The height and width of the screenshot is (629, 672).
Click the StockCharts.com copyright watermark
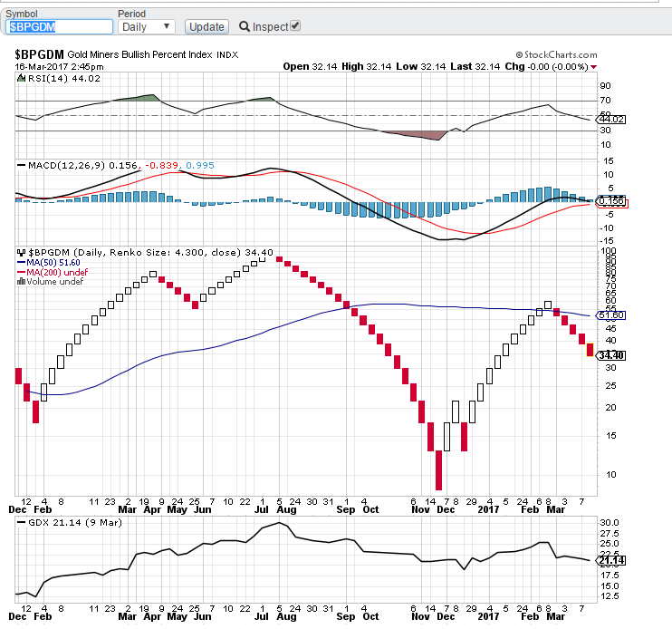(x=555, y=55)
